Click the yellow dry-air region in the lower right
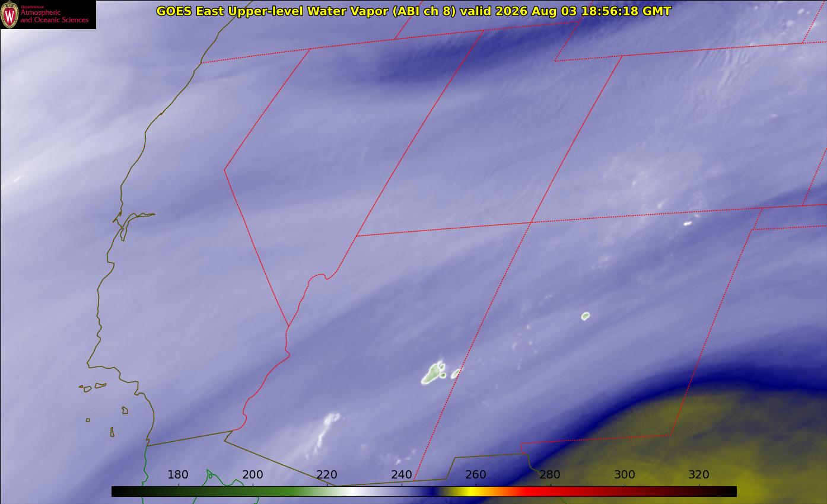Viewport: 827px width, 504px height. tap(670, 445)
